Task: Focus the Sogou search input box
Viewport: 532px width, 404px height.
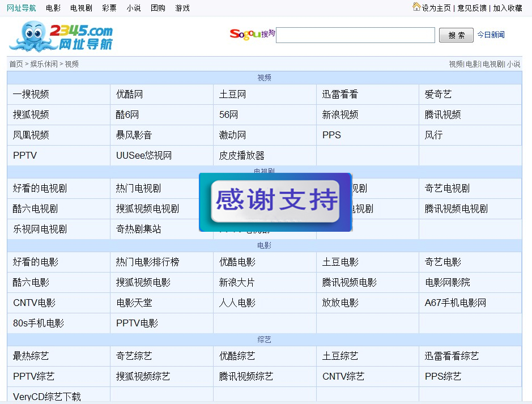Action: click(x=355, y=35)
